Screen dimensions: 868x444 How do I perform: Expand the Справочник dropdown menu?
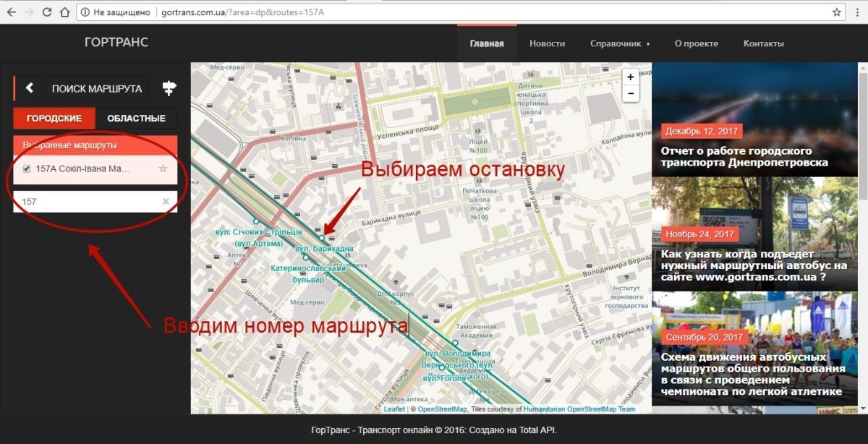(x=616, y=43)
